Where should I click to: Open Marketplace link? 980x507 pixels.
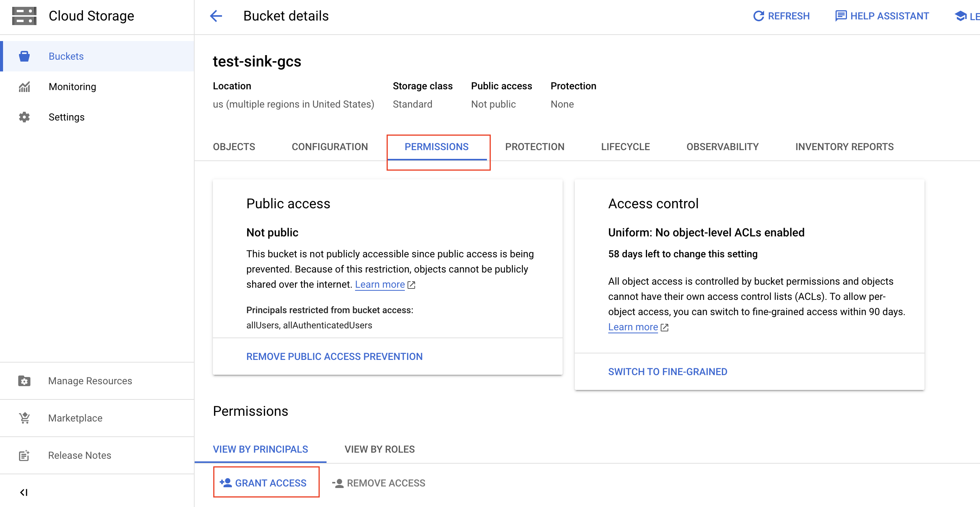97,418
